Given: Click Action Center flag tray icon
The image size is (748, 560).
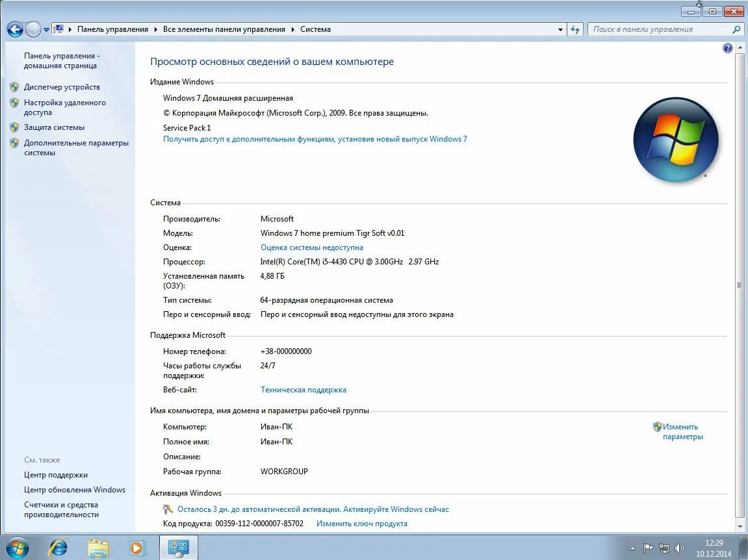Looking at the screenshot, I should [x=648, y=548].
